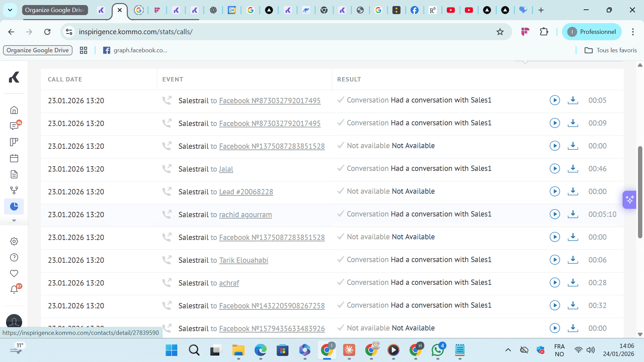
Task: Open the Lead #20068228 link
Action: pos(246,192)
